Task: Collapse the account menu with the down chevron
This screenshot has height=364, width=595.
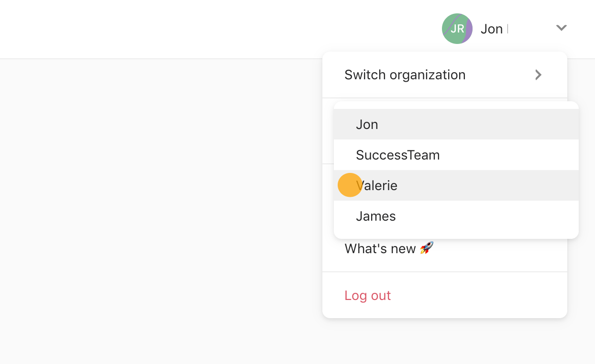Action: coord(562,28)
